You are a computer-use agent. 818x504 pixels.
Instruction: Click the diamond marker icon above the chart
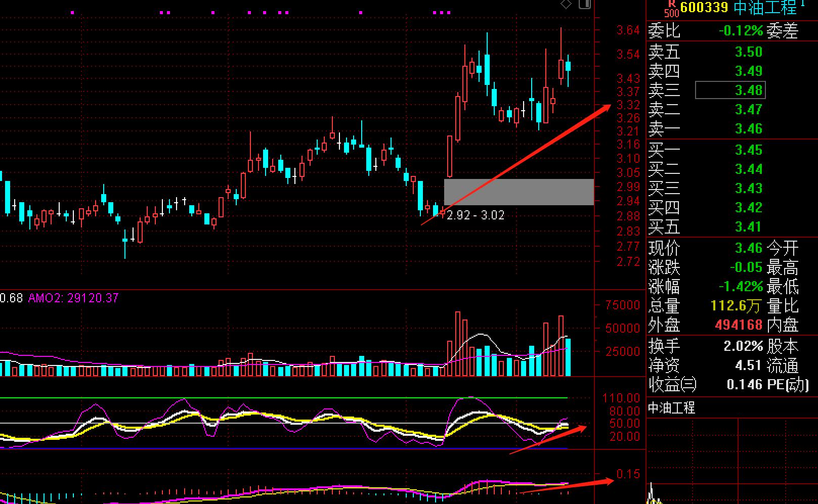coord(566,5)
